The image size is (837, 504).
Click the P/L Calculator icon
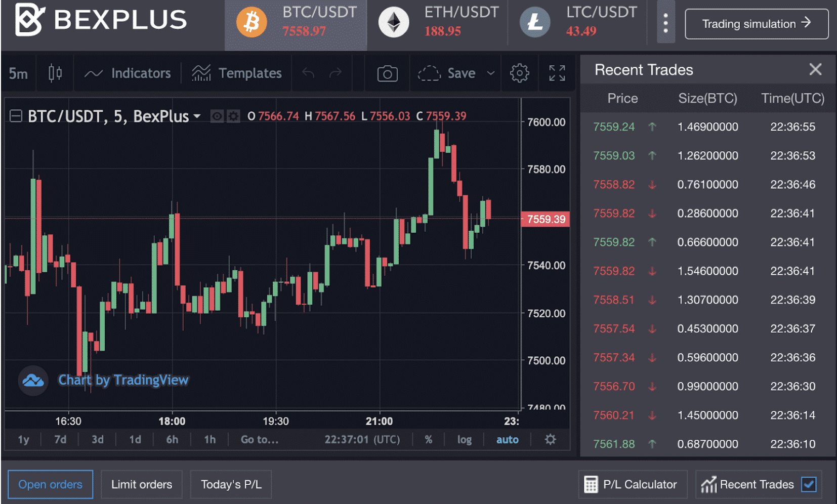[591, 484]
